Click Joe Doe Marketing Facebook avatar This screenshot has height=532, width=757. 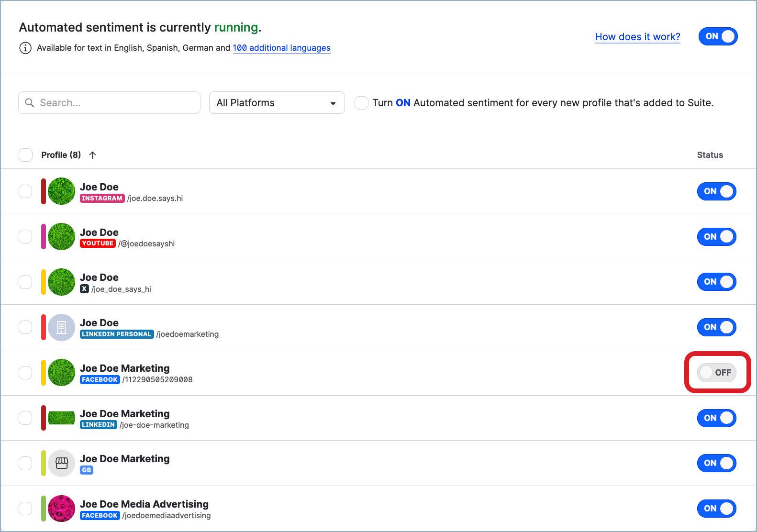[62, 373]
